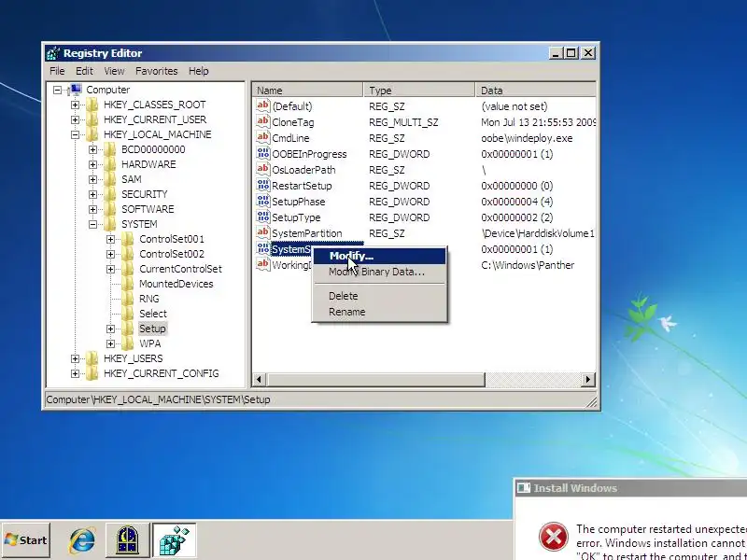Choose Modify... in the context menu

tap(380, 256)
